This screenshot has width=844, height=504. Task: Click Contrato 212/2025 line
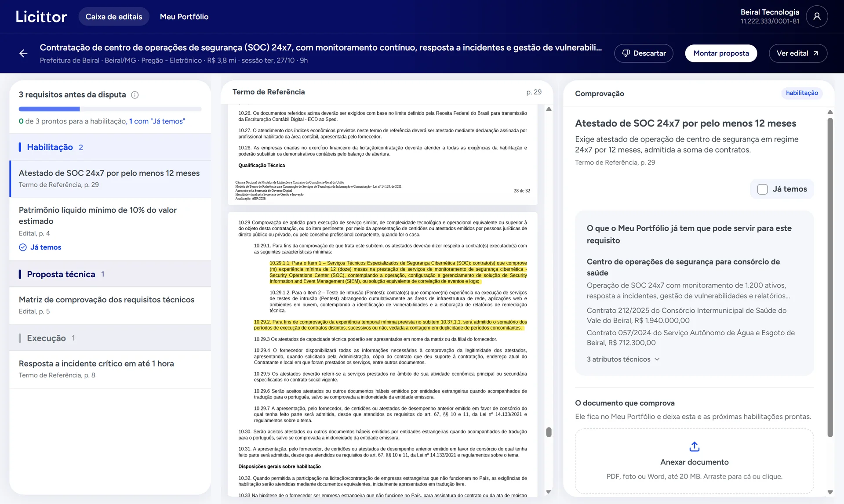(686, 315)
